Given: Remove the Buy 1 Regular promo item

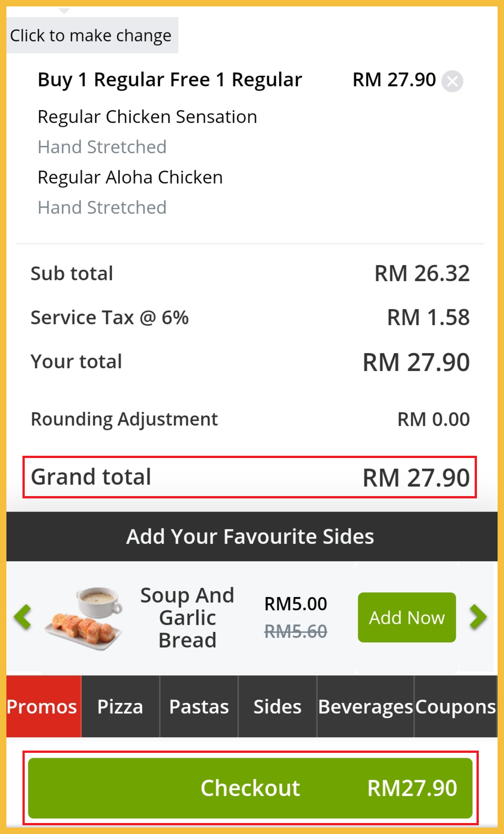Looking at the screenshot, I should 452,82.
